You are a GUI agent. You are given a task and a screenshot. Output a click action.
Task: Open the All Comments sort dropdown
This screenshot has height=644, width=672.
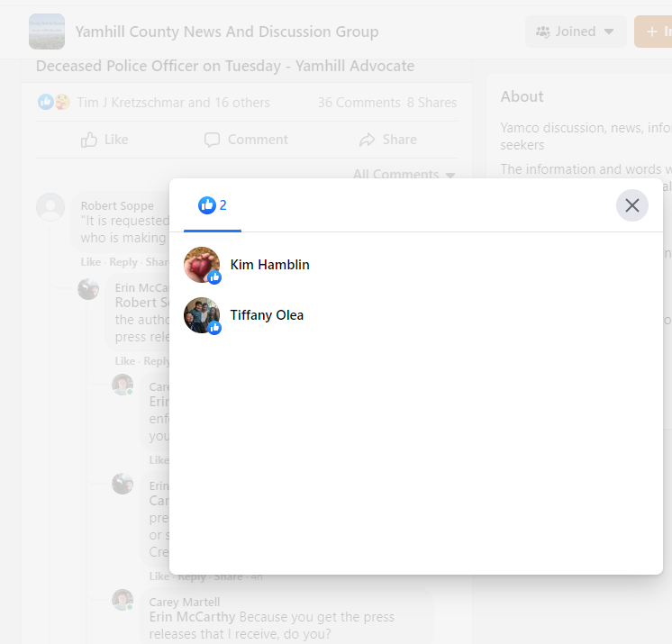pos(404,174)
